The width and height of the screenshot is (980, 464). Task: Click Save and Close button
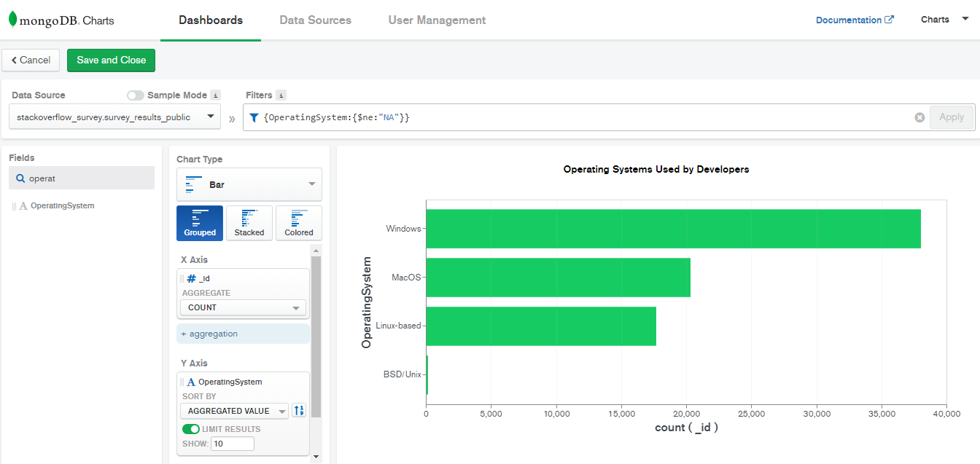coord(111,60)
